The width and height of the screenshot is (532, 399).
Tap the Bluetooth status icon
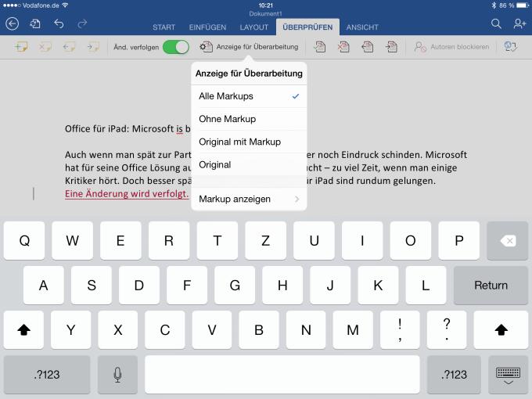tap(494, 5)
